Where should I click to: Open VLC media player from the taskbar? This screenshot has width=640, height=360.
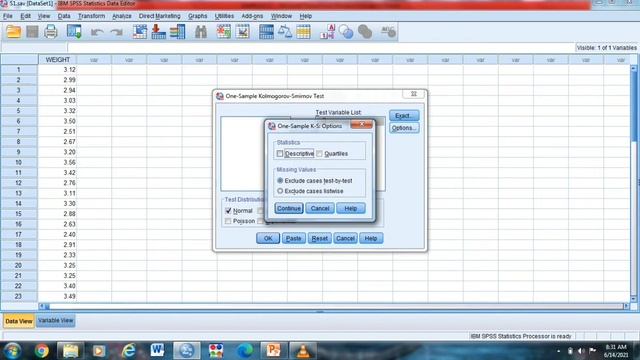[x=303, y=351]
